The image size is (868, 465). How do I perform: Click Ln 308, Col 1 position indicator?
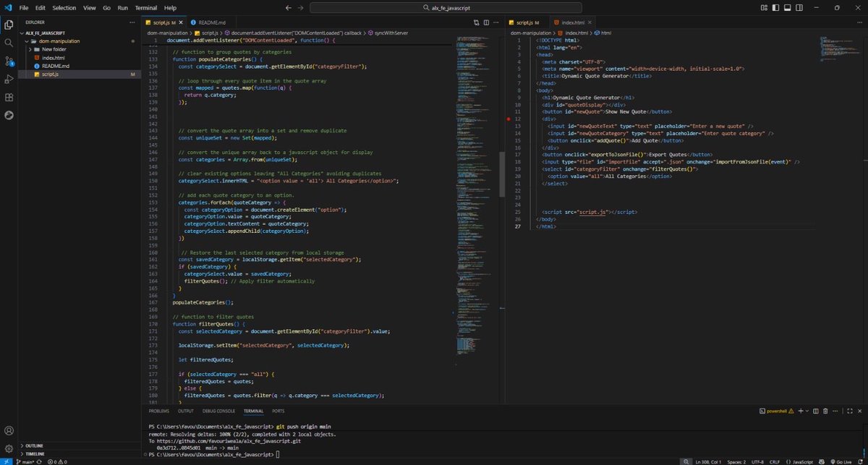point(710,461)
